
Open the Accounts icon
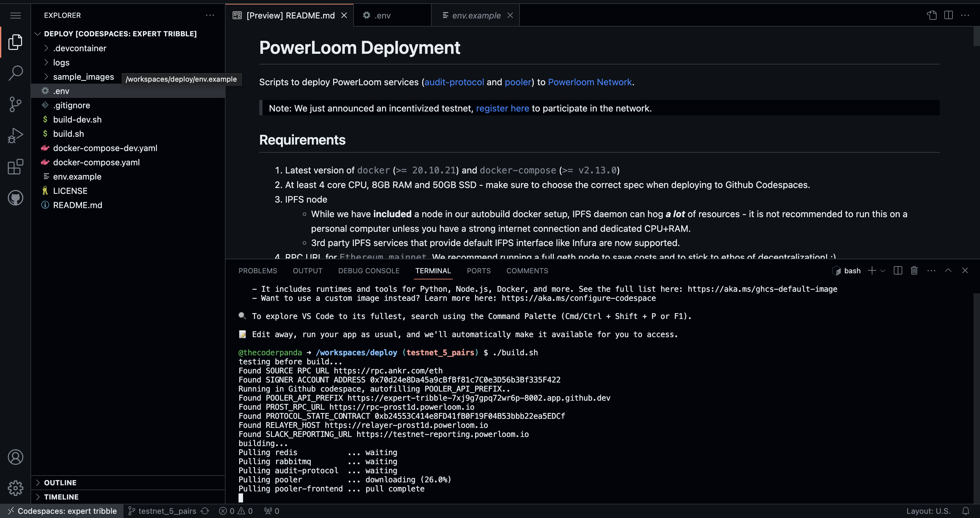pos(15,457)
